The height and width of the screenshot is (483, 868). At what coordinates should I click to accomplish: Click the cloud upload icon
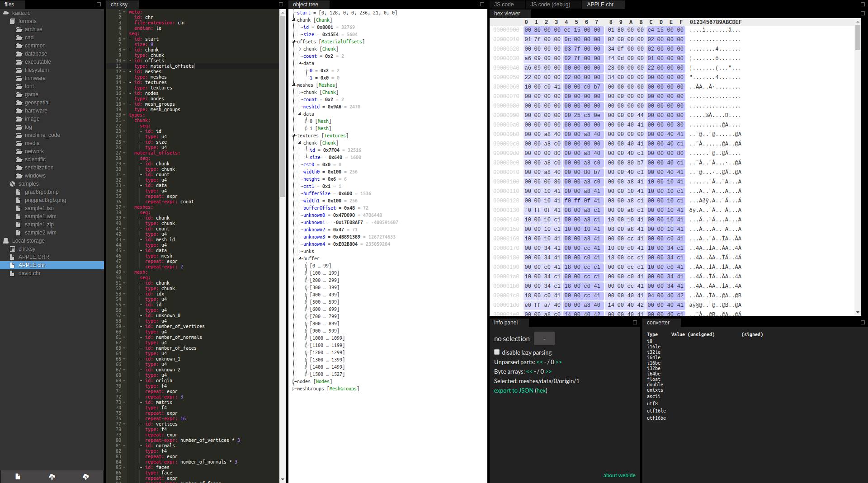[52, 476]
